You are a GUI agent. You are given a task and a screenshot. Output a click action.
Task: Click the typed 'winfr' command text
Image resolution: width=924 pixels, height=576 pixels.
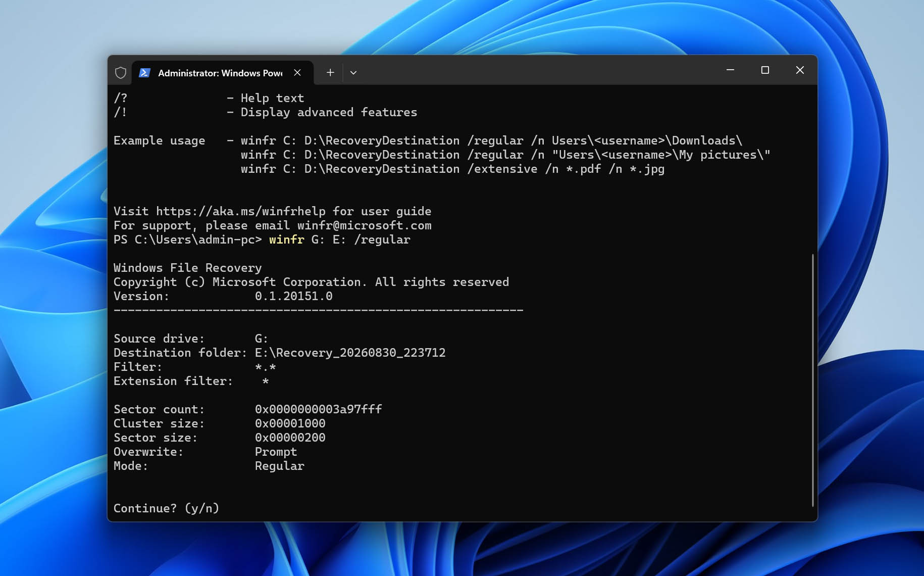(x=287, y=239)
